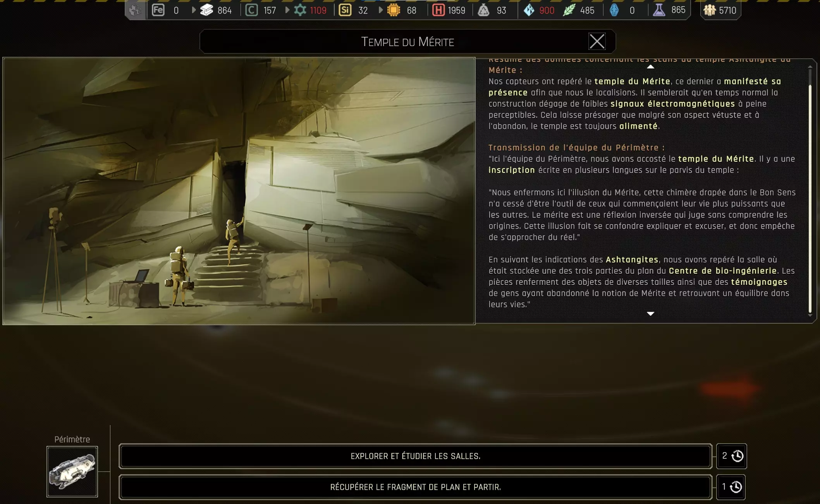Click the description panel vertical scrollbar
This screenshot has width=820, height=504.
point(810,194)
